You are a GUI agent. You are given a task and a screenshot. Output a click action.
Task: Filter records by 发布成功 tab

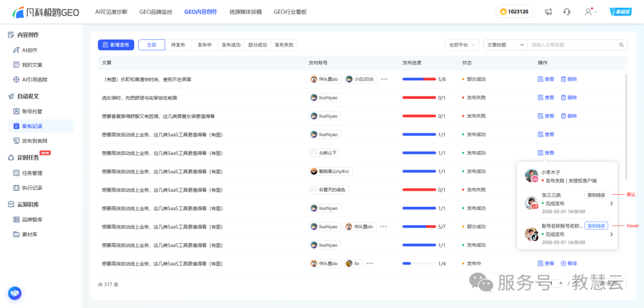[231, 45]
